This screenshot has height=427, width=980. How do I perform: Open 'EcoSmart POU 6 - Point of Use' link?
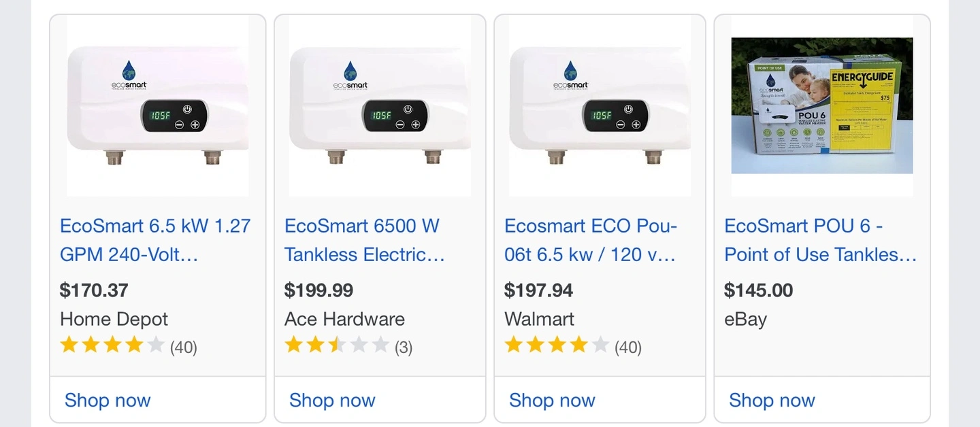tap(821, 240)
